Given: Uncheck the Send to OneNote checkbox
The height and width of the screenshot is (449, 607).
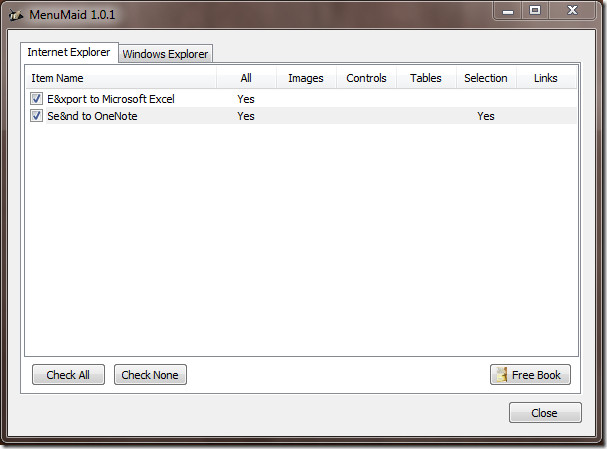Looking at the screenshot, I should coord(36,116).
